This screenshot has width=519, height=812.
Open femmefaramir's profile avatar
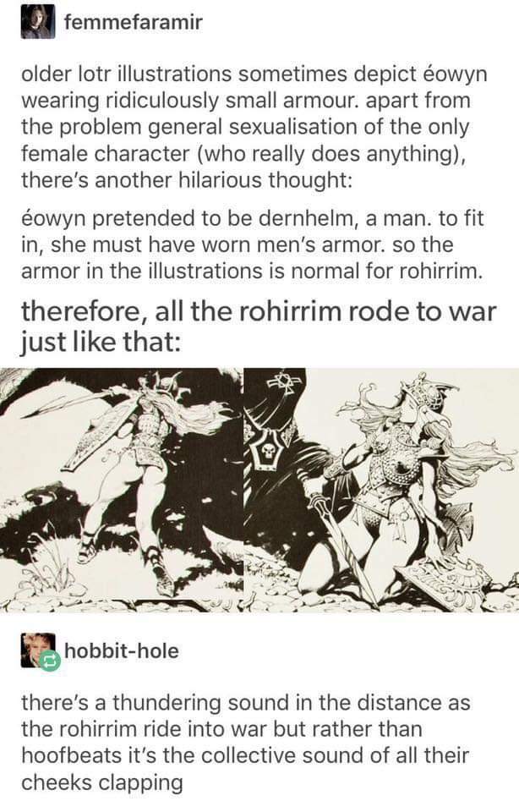(38, 22)
